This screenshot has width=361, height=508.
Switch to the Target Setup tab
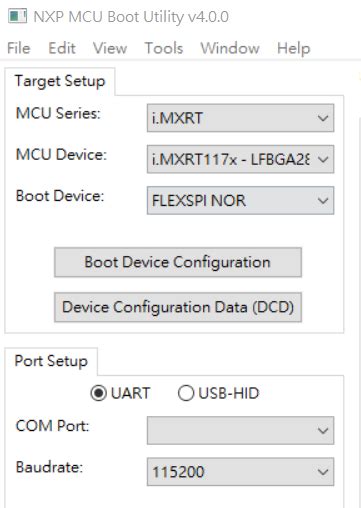tap(60, 81)
